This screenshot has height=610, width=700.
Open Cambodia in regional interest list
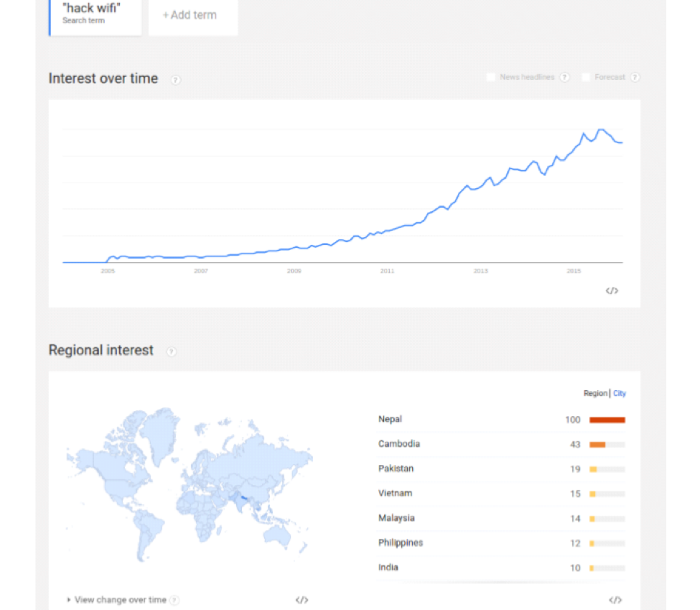pyautogui.click(x=399, y=444)
